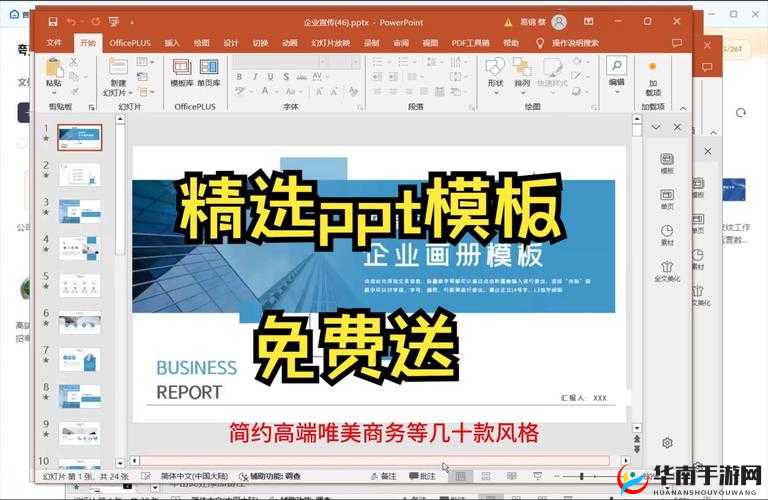Click the text highlight color button

tap(240, 92)
